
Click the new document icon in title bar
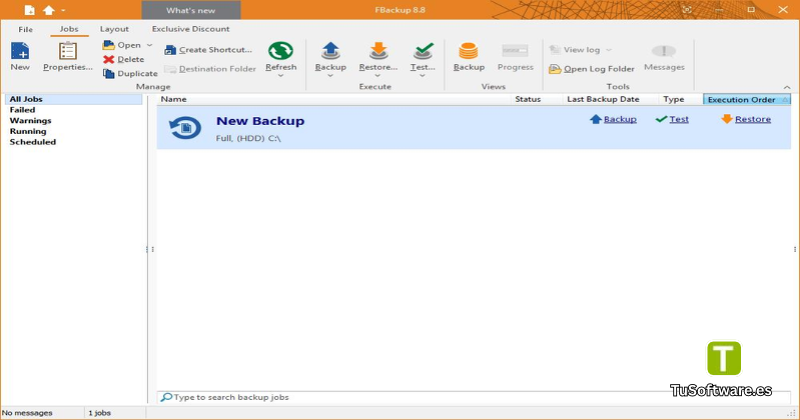point(30,10)
